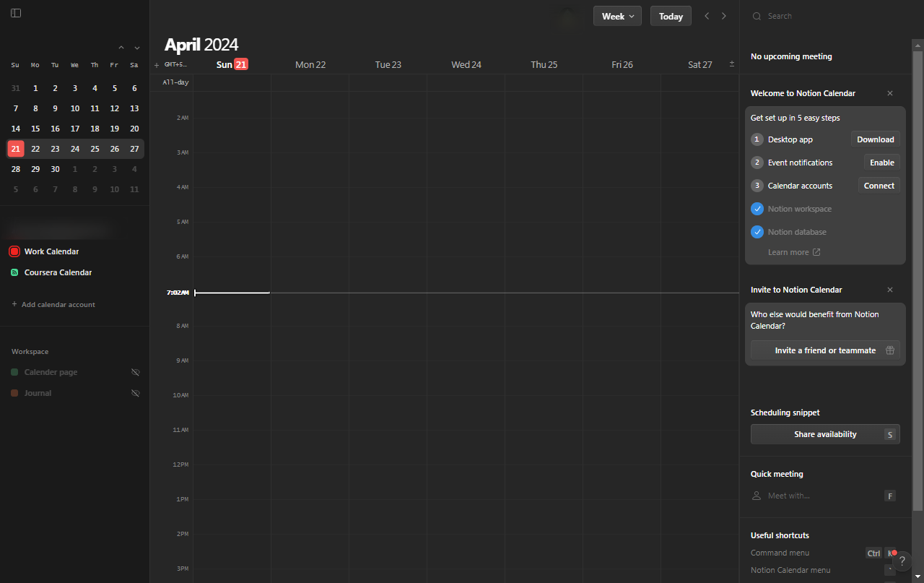Select the Wed 24 day header
Screen dimensions: 924x583
466,64
